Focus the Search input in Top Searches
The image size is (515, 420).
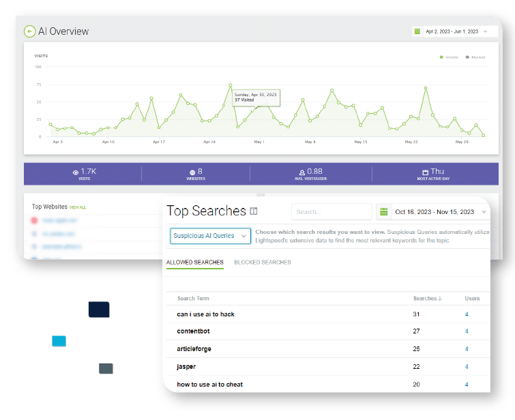(332, 212)
